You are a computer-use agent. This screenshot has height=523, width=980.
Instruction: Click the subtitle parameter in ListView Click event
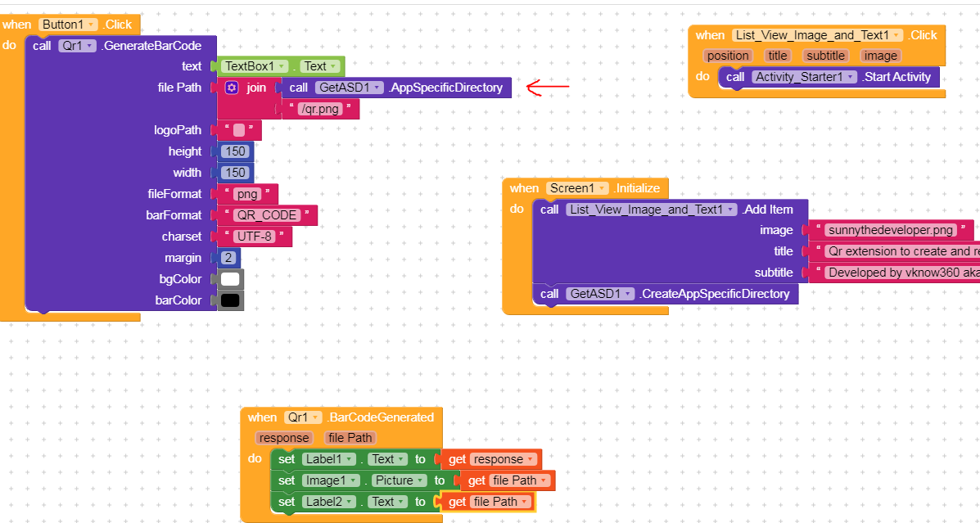tap(825, 56)
